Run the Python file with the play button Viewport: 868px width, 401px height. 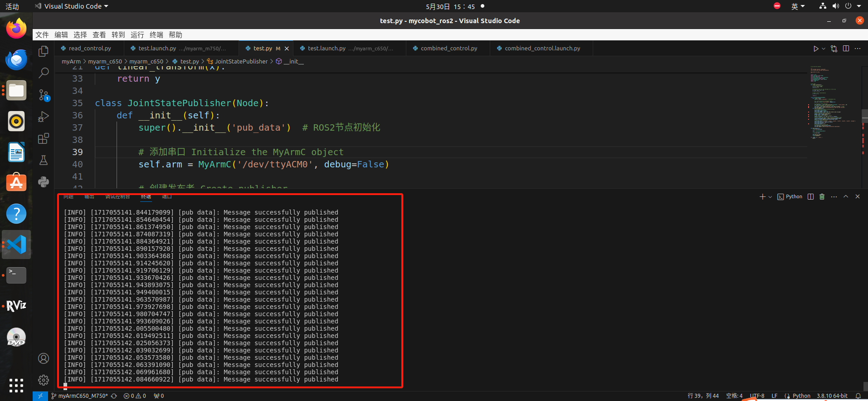[816, 49]
